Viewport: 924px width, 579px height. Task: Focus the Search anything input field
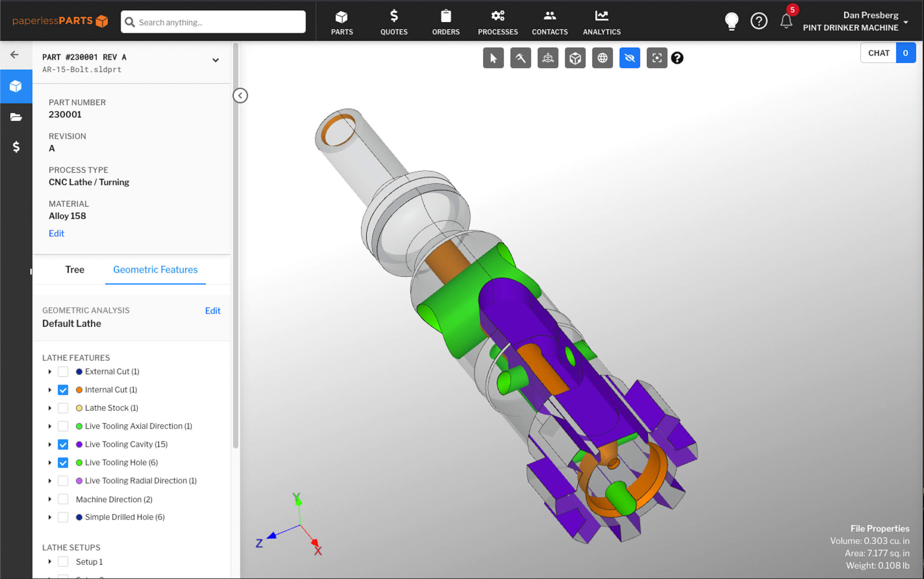click(x=213, y=22)
